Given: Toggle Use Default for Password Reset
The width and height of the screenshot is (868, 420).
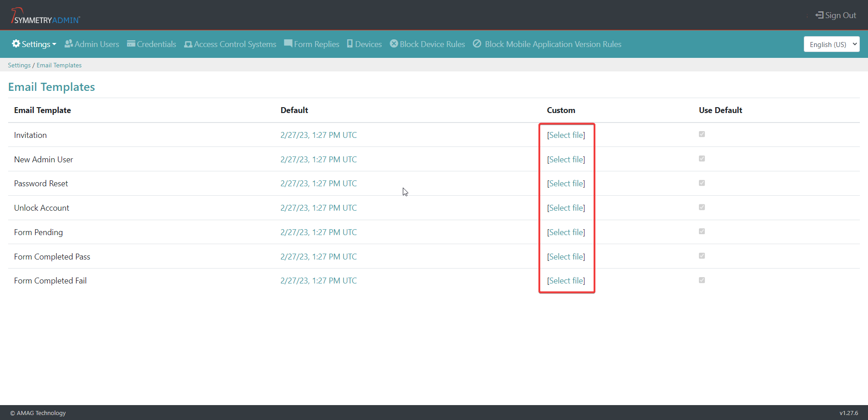Looking at the screenshot, I should (702, 183).
